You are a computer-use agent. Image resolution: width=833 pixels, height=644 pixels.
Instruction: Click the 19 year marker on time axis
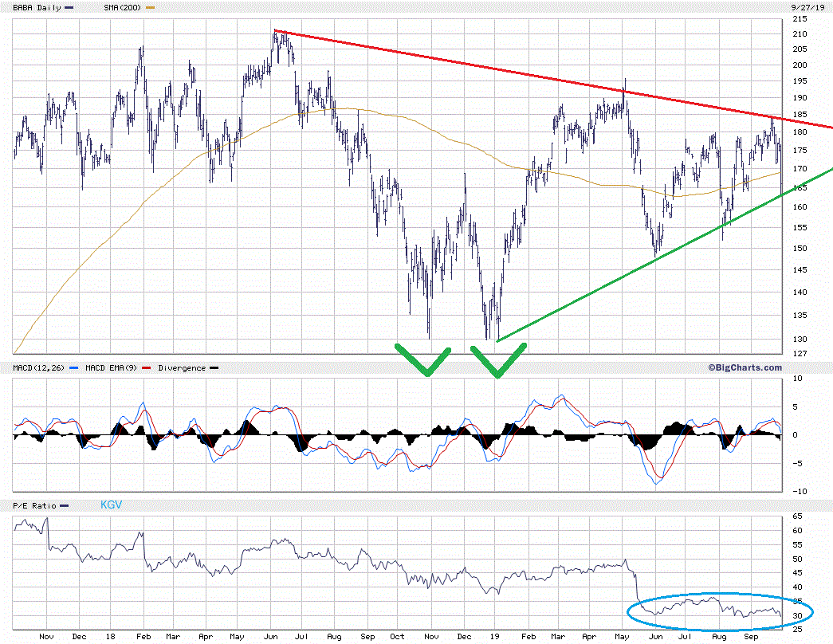494,637
